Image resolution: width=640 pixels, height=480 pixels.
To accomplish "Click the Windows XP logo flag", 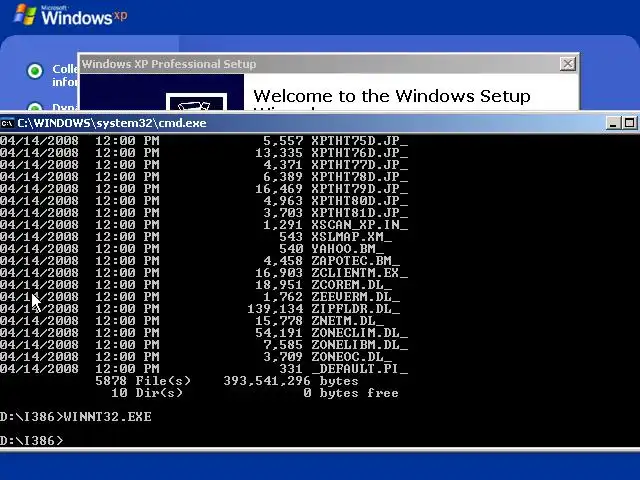I will 25,15.
